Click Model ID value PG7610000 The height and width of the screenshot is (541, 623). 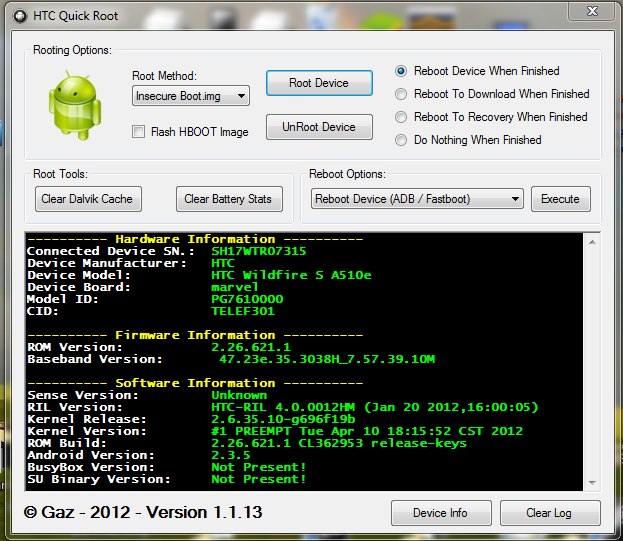pos(247,299)
